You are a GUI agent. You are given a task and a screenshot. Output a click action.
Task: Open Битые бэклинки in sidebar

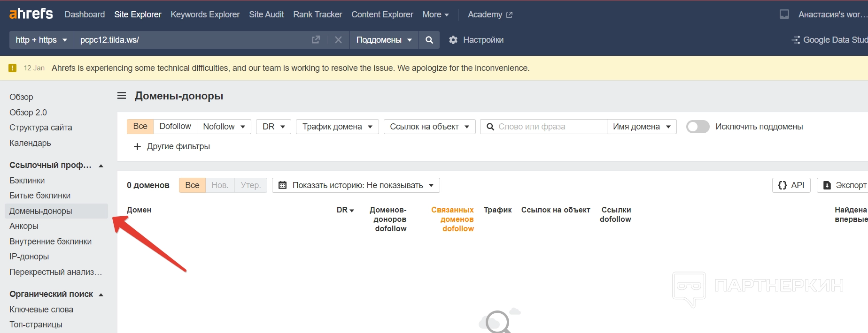40,196
